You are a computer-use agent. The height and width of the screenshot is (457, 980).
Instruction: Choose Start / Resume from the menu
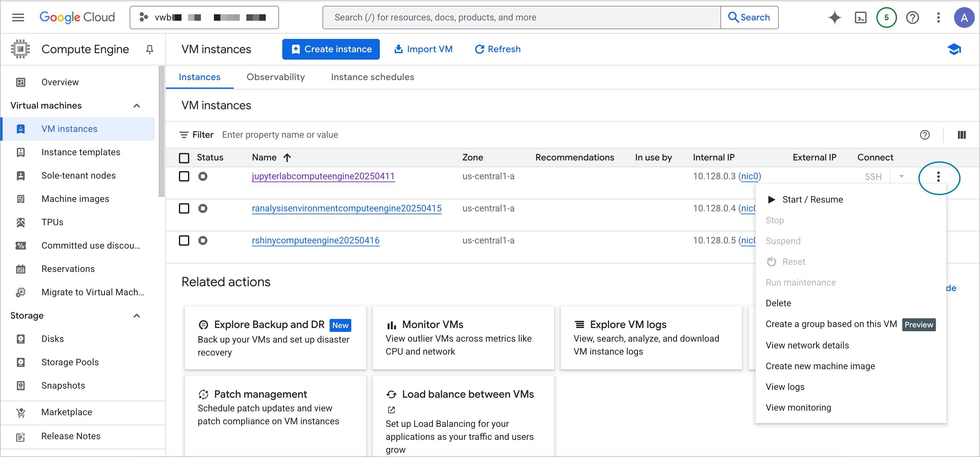tap(851, 199)
